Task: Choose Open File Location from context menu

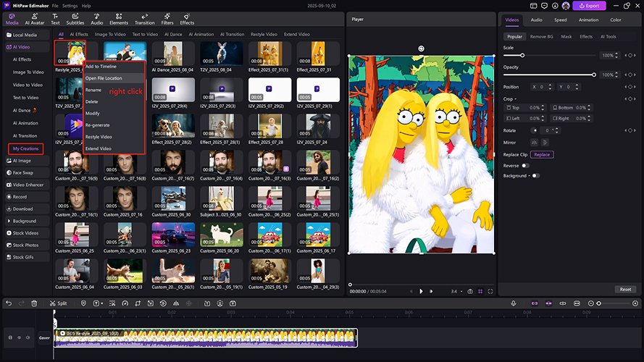Action: click(114, 78)
